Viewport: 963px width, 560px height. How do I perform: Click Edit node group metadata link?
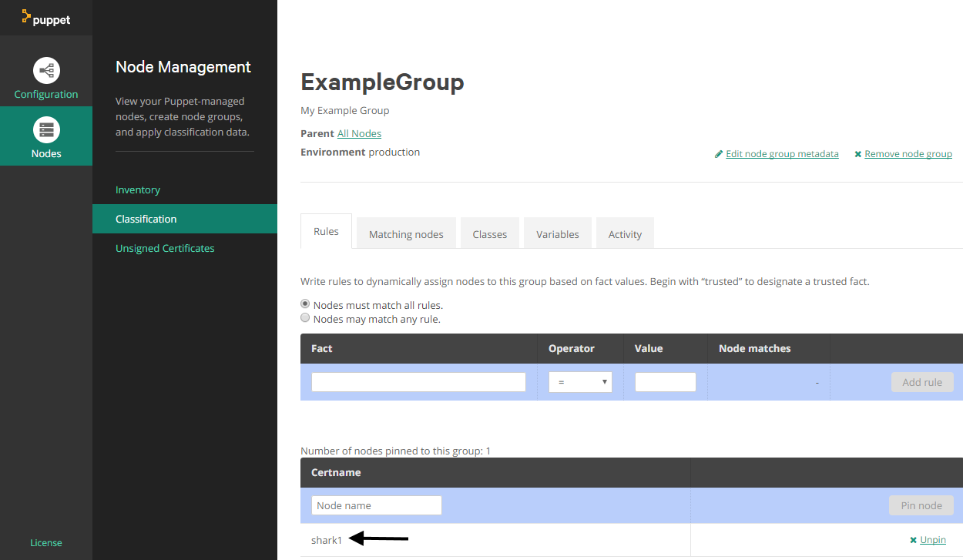(x=782, y=154)
